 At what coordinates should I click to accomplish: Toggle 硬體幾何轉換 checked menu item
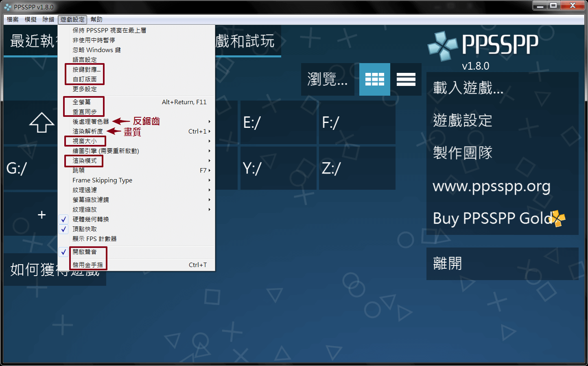(x=136, y=219)
